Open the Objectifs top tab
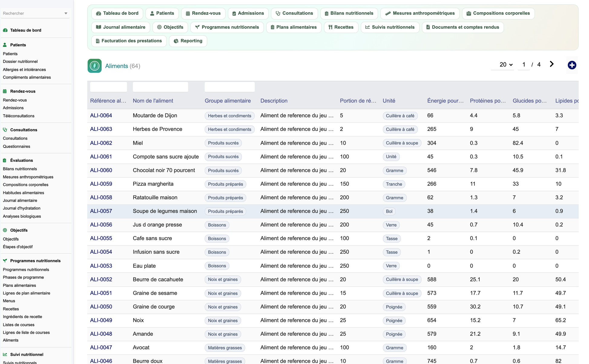589x364 pixels. tap(170, 27)
